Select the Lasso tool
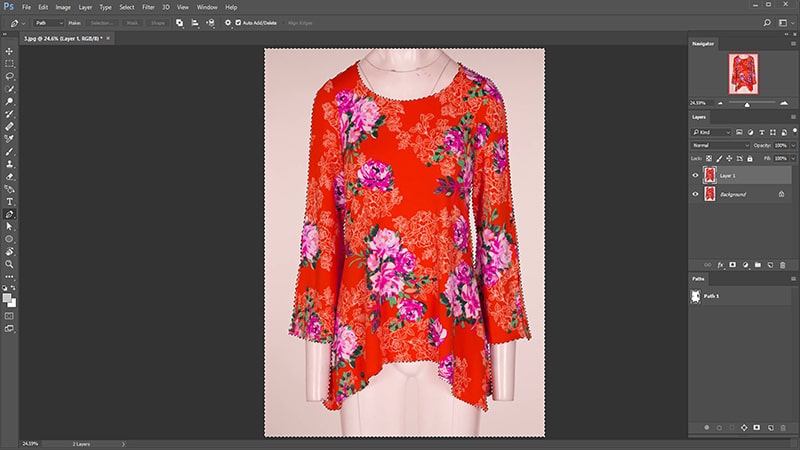 [9, 77]
